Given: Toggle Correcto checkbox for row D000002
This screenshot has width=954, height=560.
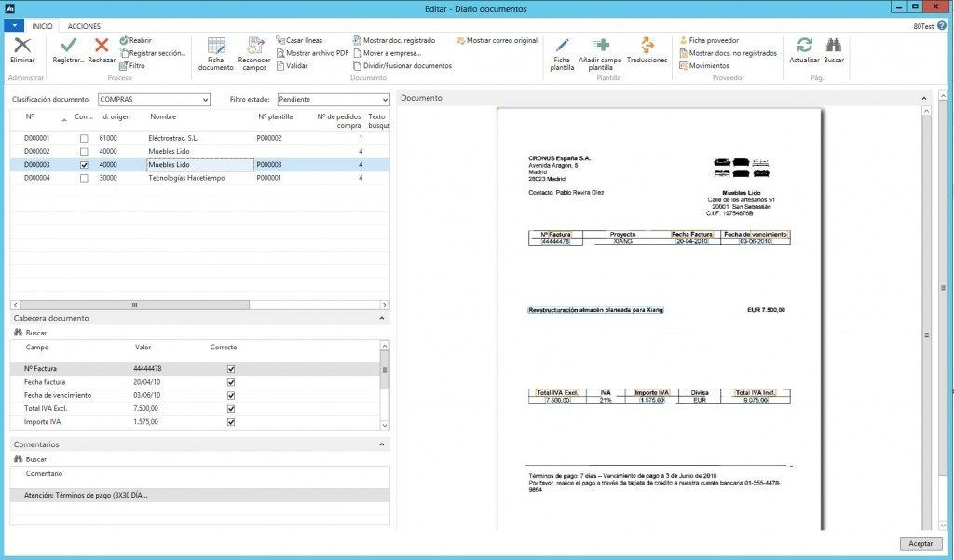Looking at the screenshot, I should point(84,152).
